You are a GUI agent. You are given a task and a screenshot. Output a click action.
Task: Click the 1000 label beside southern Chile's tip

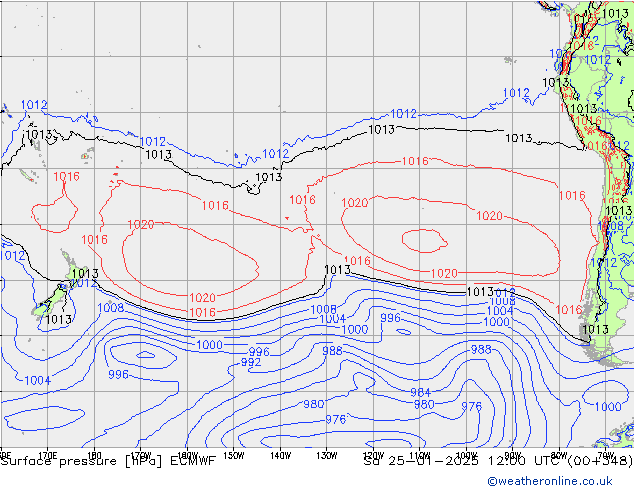point(608,406)
